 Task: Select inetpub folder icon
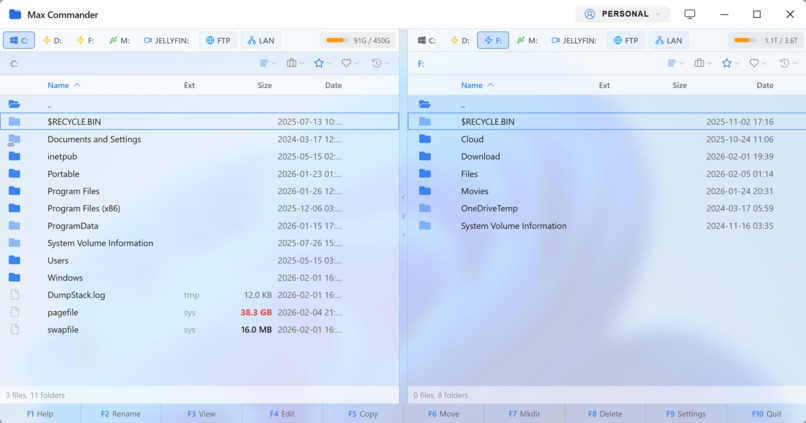point(14,156)
